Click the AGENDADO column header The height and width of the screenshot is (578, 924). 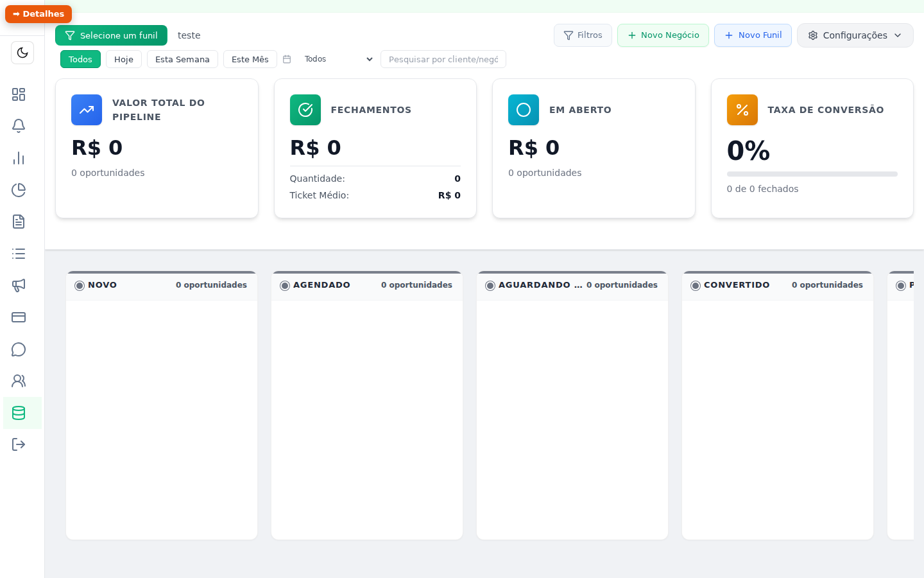pyautogui.click(x=367, y=286)
